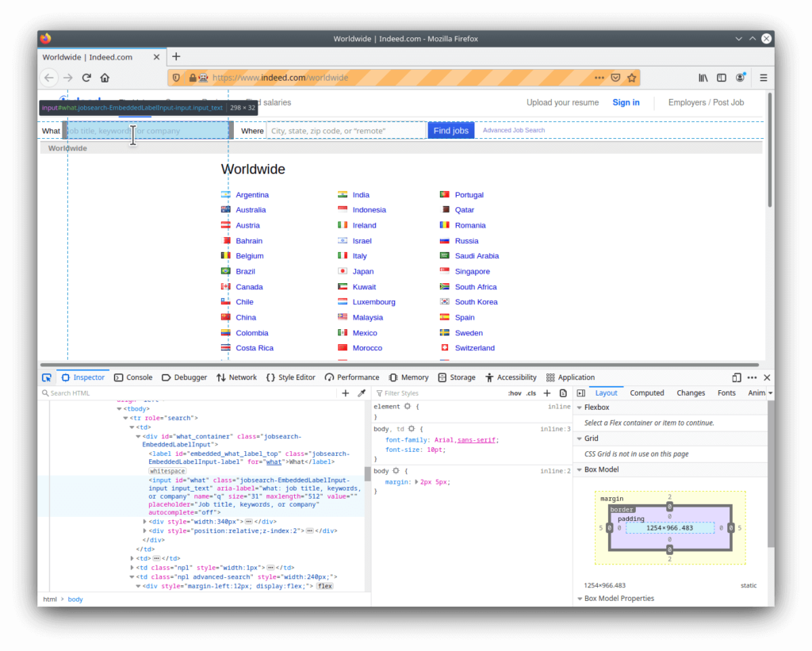The image size is (812, 651).
Task: Select Argentina from the country list
Action: pos(252,195)
